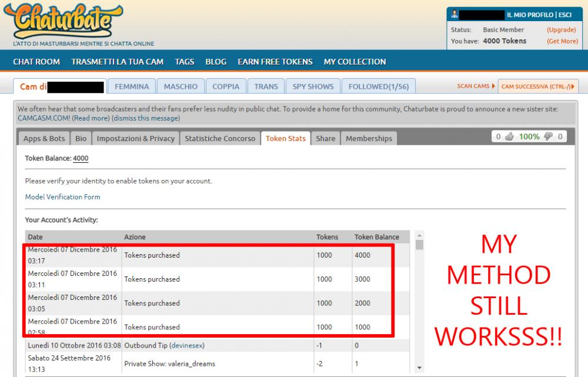Click the user profile avatar icon
Image resolution: width=588 pixels, height=377 pixels.
[455, 14]
